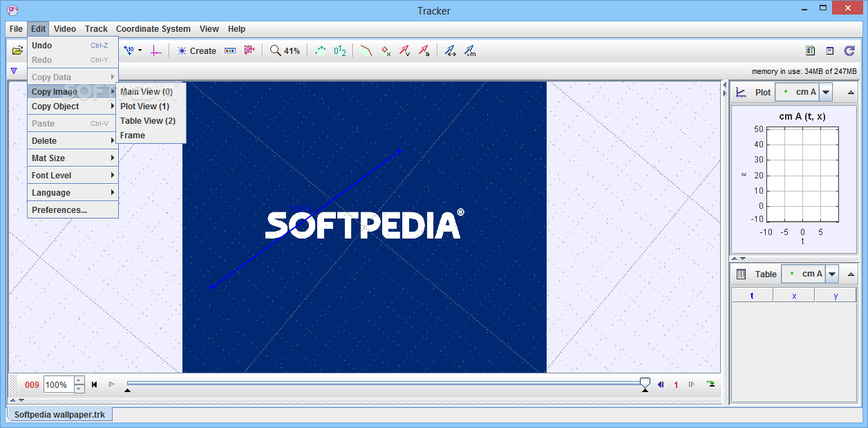Click the start frame marker triangle
868x428 pixels.
pos(127,390)
